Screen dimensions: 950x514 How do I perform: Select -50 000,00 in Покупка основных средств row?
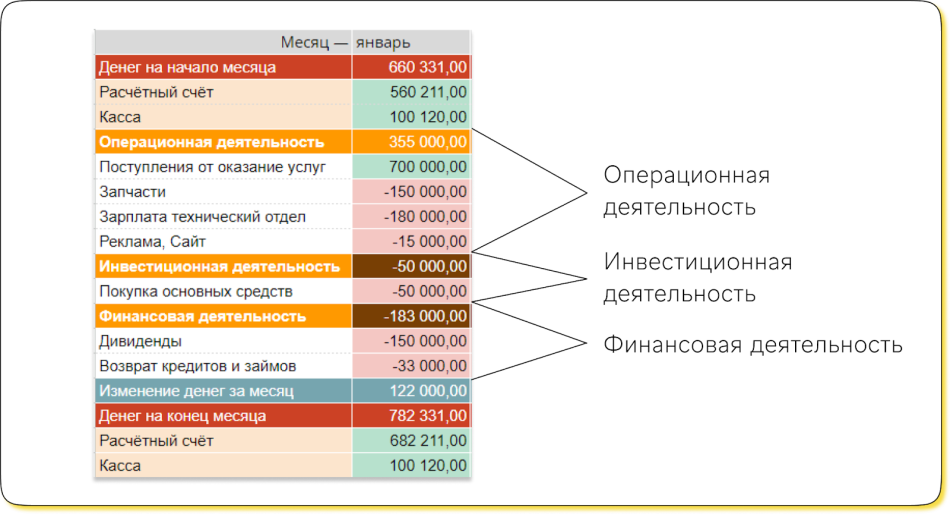(x=411, y=291)
